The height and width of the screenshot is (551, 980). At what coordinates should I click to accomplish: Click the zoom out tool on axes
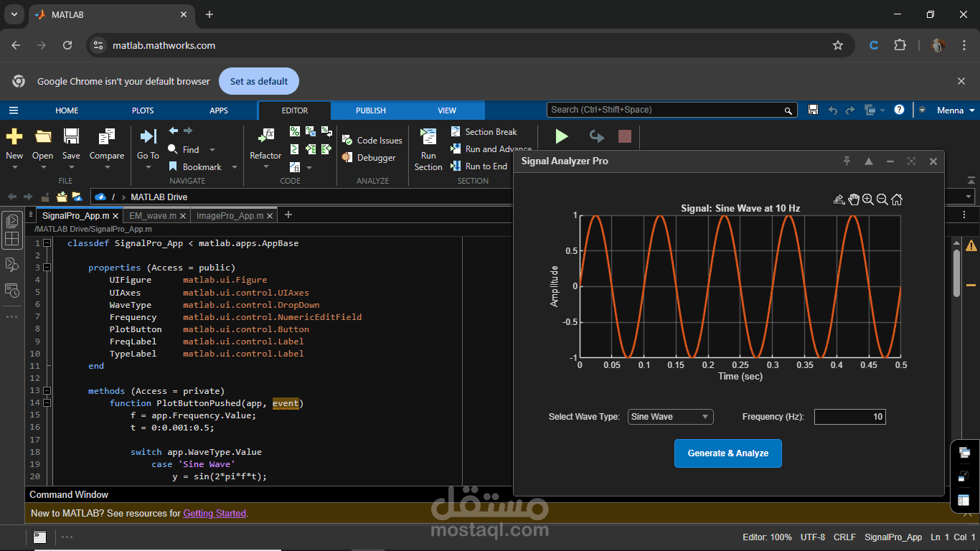pyautogui.click(x=882, y=199)
